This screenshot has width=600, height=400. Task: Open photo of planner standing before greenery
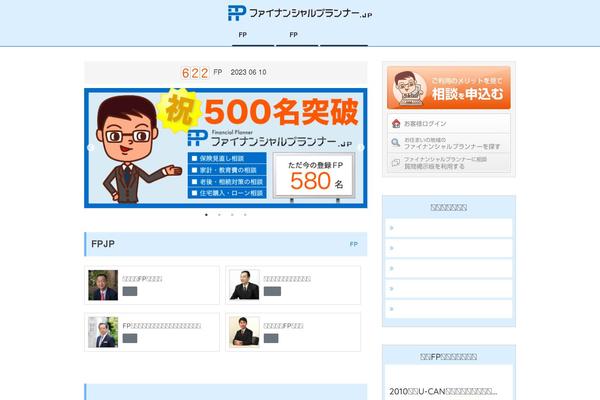(103, 332)
